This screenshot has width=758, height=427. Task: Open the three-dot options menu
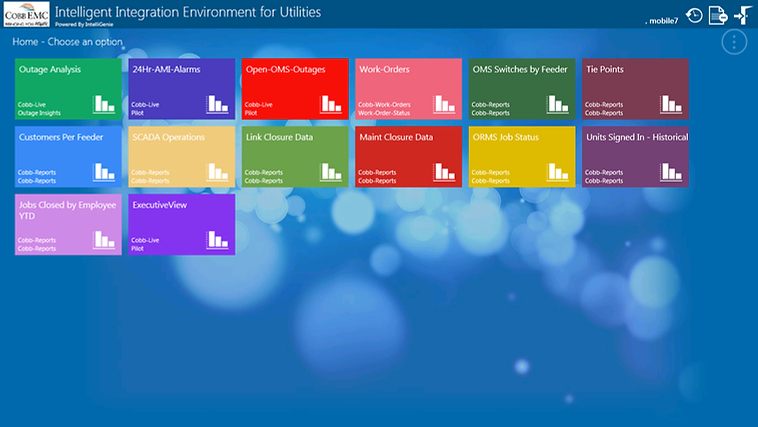click(734, 42)
